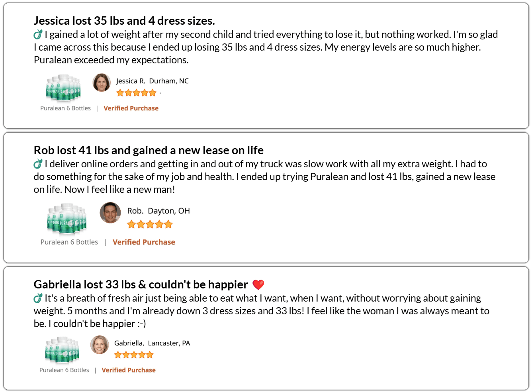
Task: Click Verified Purchase under Rob's review
Action: 144,242
